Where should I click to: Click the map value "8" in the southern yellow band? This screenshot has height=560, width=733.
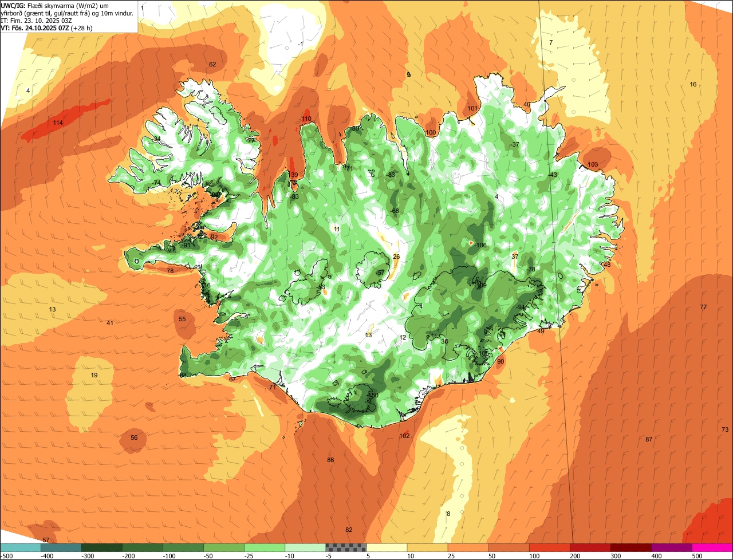448,514
